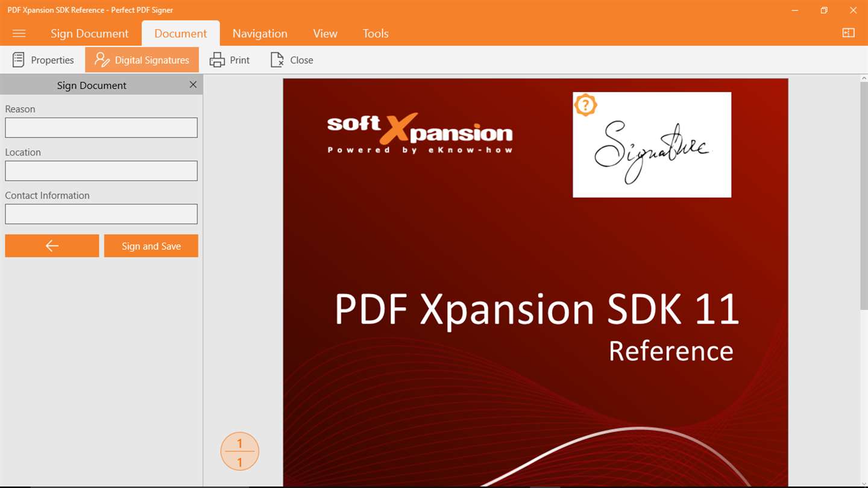Viewport: 868px width, 488px height.
Task: Click the 'Reference' subtitle text
Action: pos(671,351)
